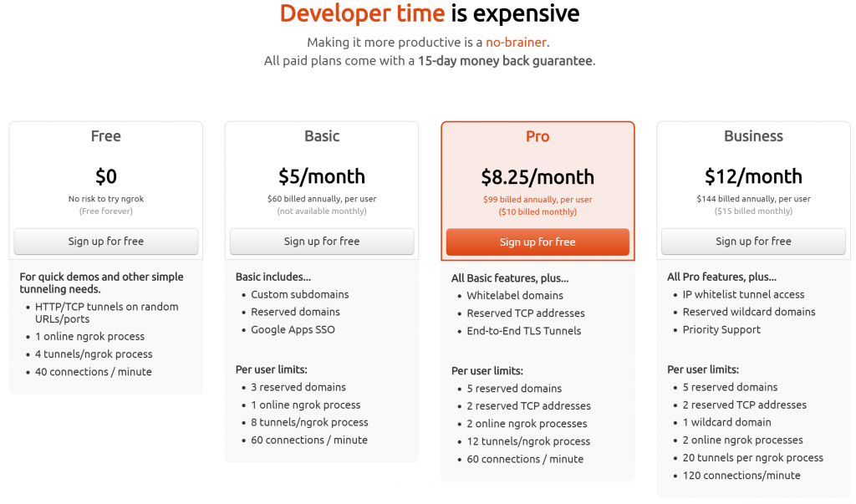856x504 pixels.
Task: Click Sign up for free under Business plan
Action: coord(753,242)
